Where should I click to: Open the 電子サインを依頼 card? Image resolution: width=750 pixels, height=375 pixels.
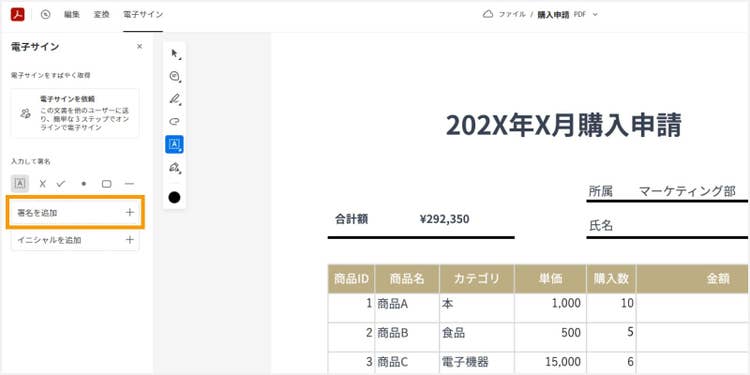tap(75, 113)
